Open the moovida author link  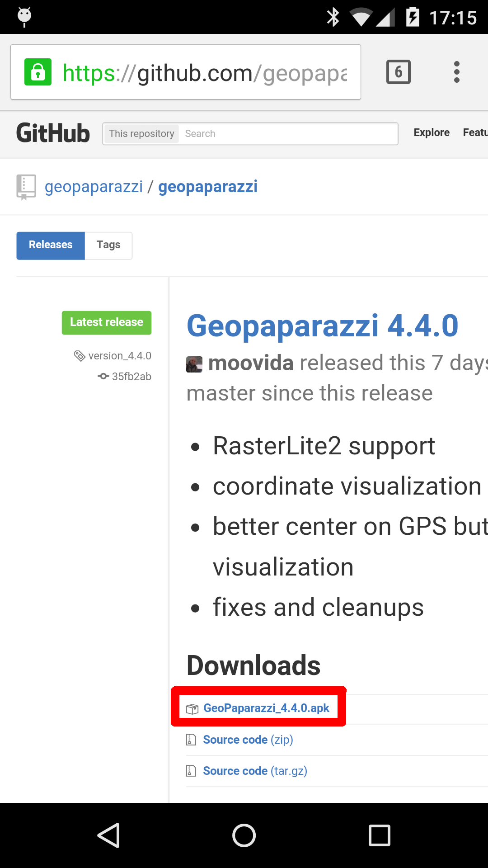click(251, 363)
